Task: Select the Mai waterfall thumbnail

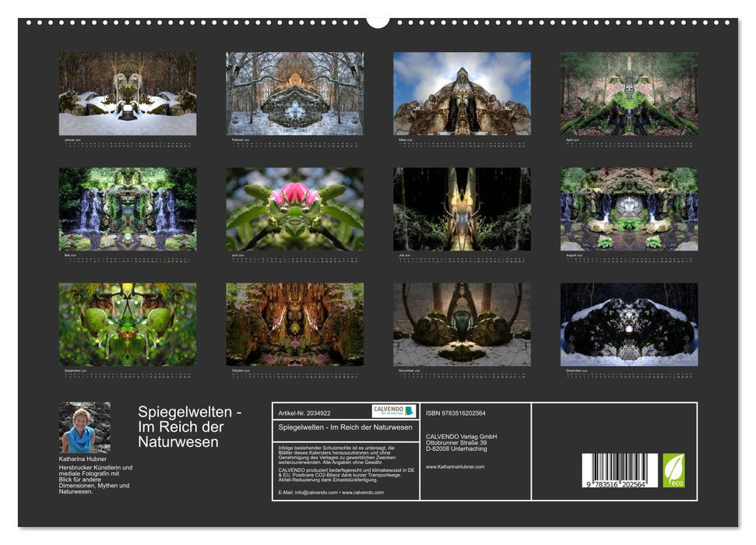Action: pos(128,209)
